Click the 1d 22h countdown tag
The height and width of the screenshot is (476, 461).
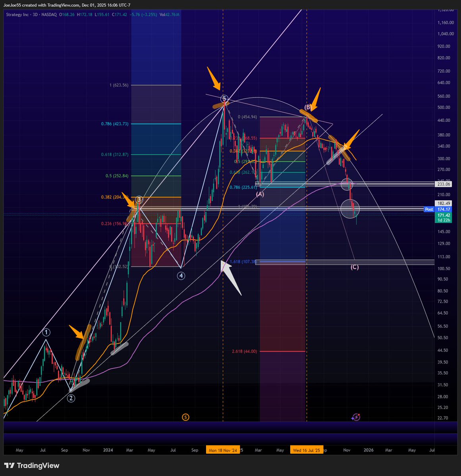(x=443, y=220)
